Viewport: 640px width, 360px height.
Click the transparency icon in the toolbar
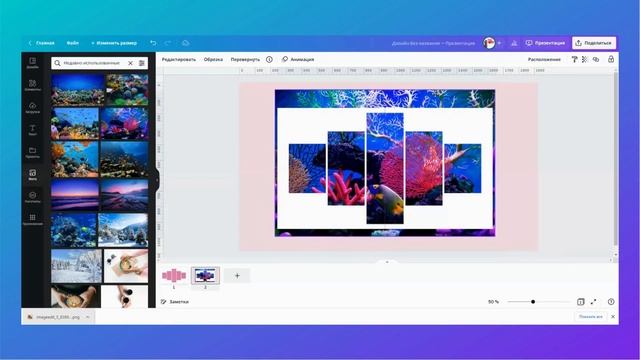[584, 59]
